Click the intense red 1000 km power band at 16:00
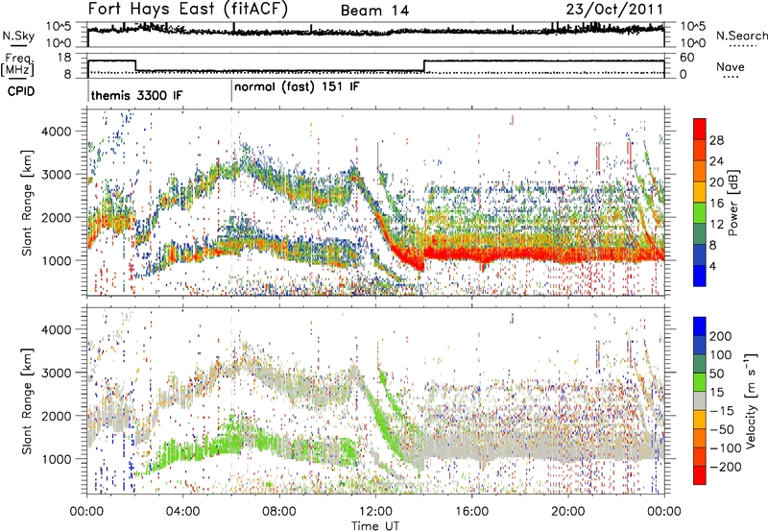This screenshot has width=768, height=532. 471,254
